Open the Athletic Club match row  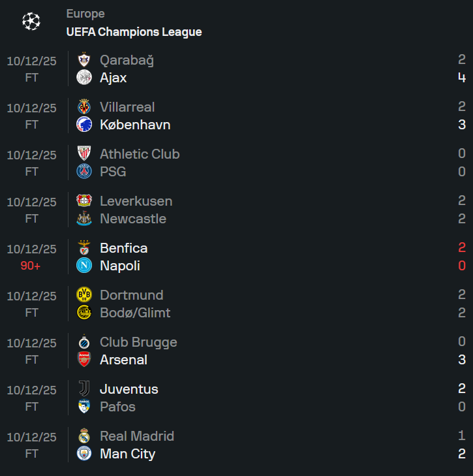click(236, 163)
